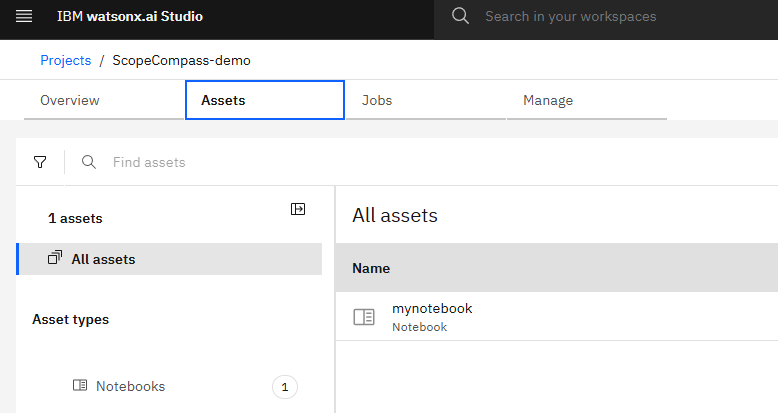Collapse the asset types side panel
This screenshot has height=413, width=778.
(298, 209)
